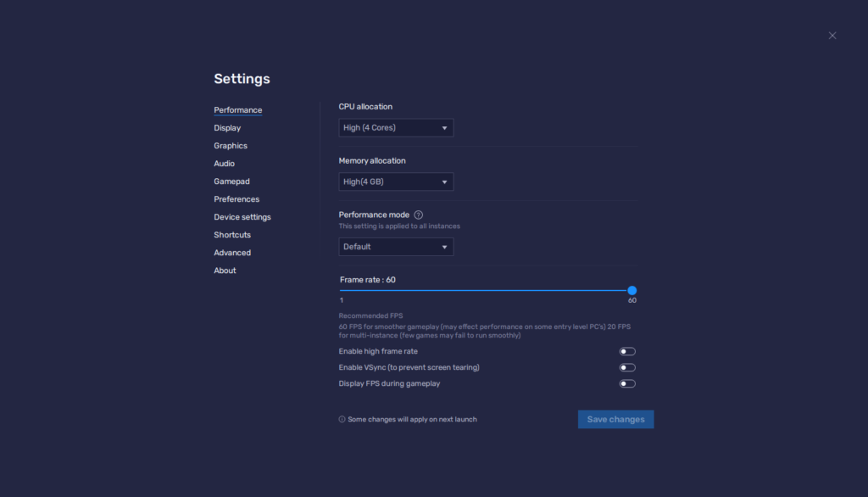The image size is (868, 497).
Task: Enable high frame rate
Action: [627, 350]
